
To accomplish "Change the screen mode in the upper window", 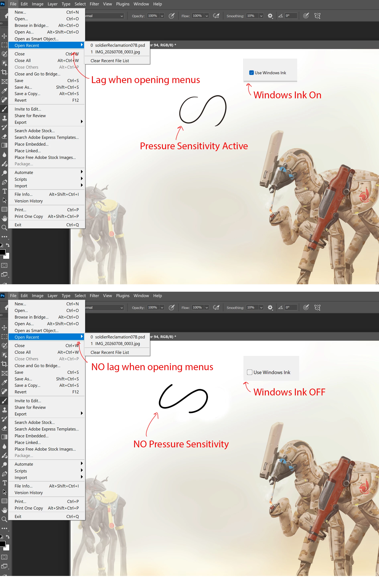I will [x=4, y=275].
